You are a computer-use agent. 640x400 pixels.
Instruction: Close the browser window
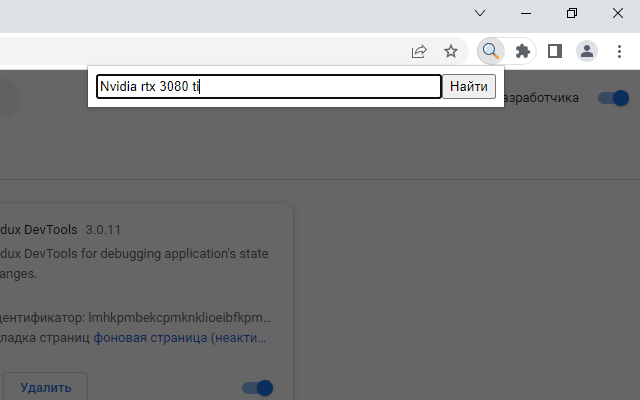pos(618,13)
